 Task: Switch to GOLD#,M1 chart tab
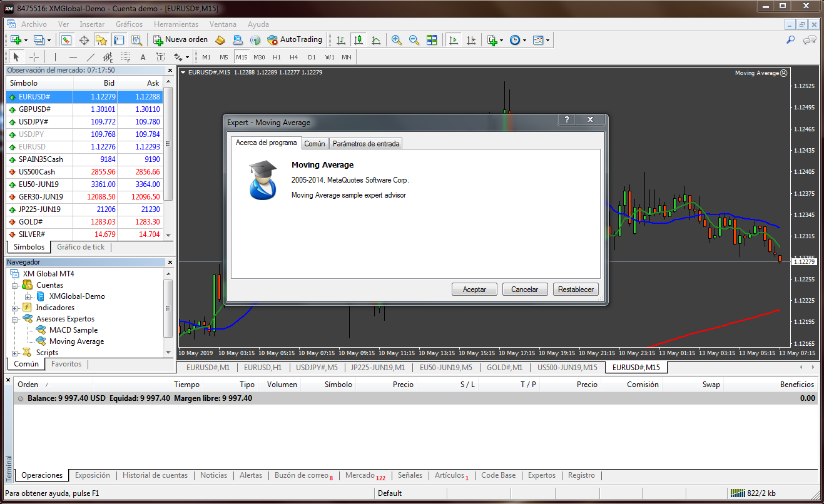click(x=505, y=368)
